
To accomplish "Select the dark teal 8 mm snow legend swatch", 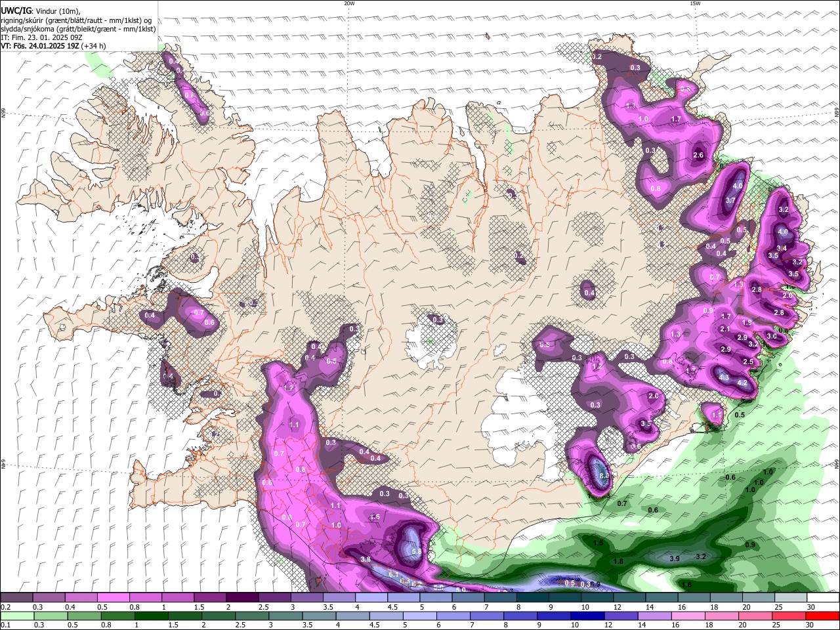I will tap(533, 598).
